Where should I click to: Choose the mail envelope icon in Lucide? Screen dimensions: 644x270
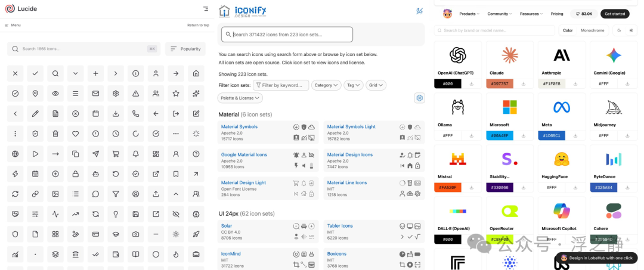coord(95,94)
